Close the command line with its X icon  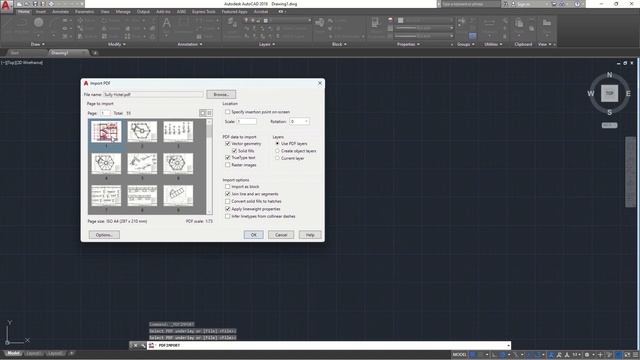coord(136,345)
